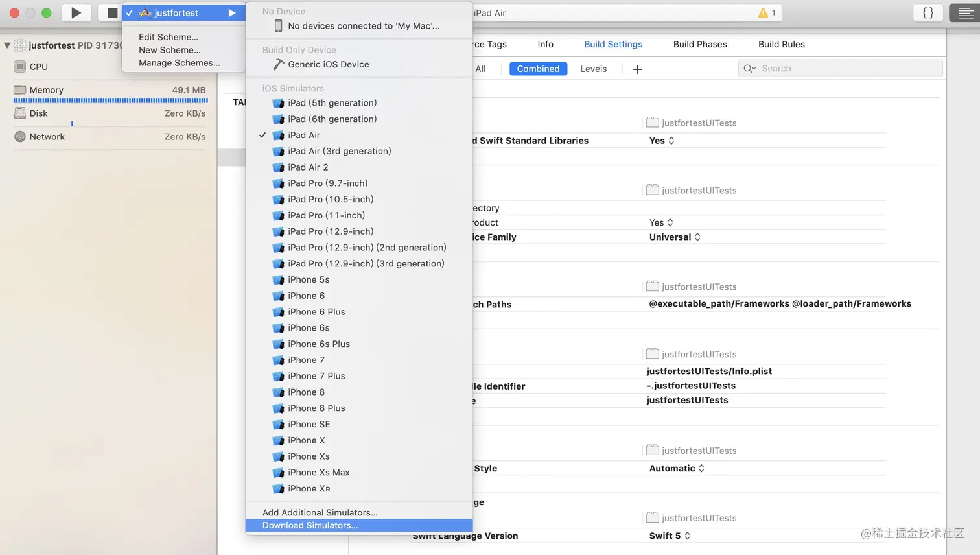Select iPad (6th generation) simulator
The height and width of the screenshot is (555, 980).
click(x=359, y=119)
